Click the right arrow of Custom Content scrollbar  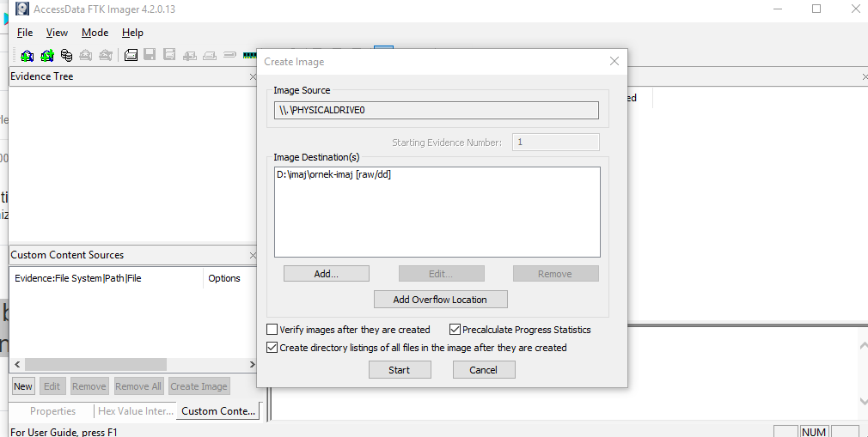tap(252, 364)
